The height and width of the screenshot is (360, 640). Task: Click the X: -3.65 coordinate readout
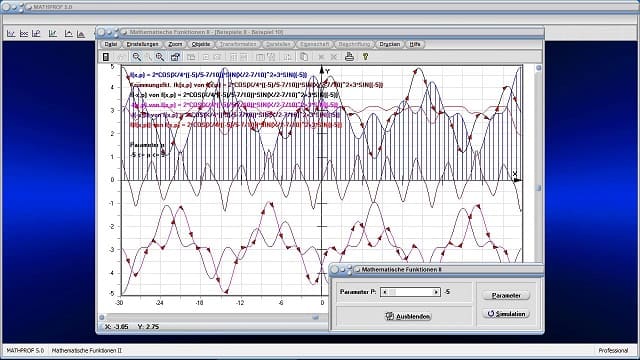pyautogui.click(x=117, y=327)
